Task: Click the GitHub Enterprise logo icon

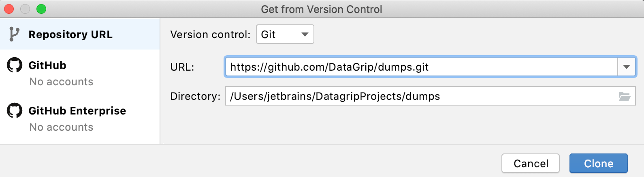Action: point(15,110)
